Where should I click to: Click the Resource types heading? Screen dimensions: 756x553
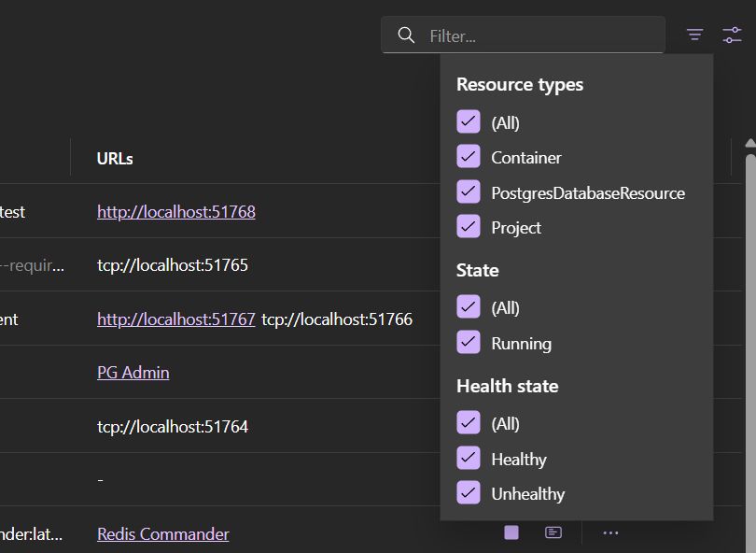point(520,85)
